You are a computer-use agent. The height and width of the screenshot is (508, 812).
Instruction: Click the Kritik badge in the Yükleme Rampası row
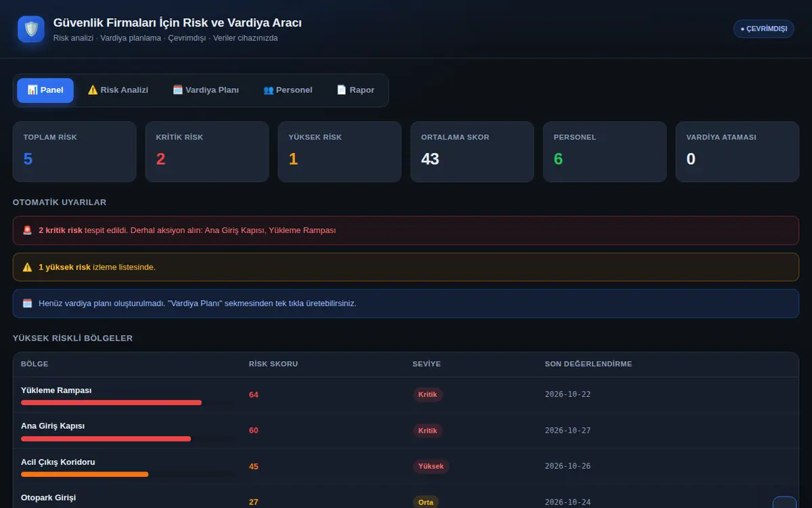click(428, 395)
